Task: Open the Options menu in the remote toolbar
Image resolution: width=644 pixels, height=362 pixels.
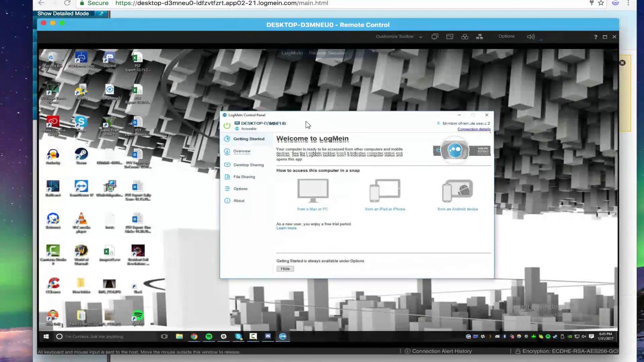Action: (506, 36)
